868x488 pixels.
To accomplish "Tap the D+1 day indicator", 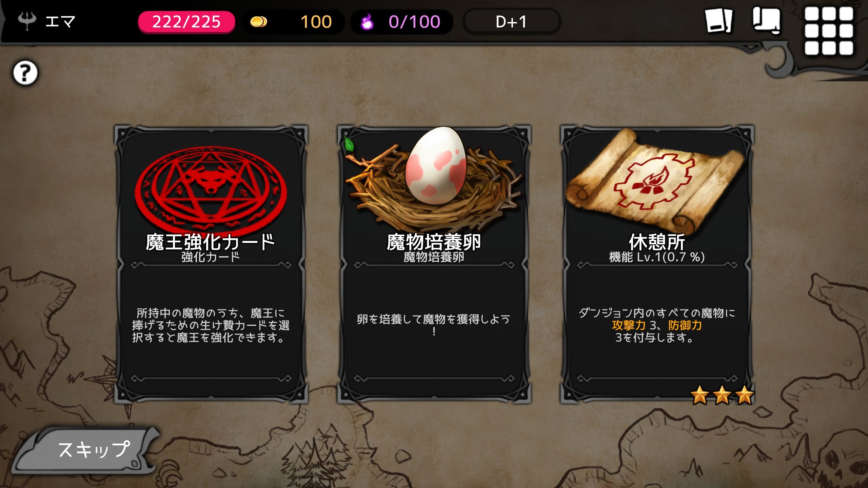I will coord(511,22).
